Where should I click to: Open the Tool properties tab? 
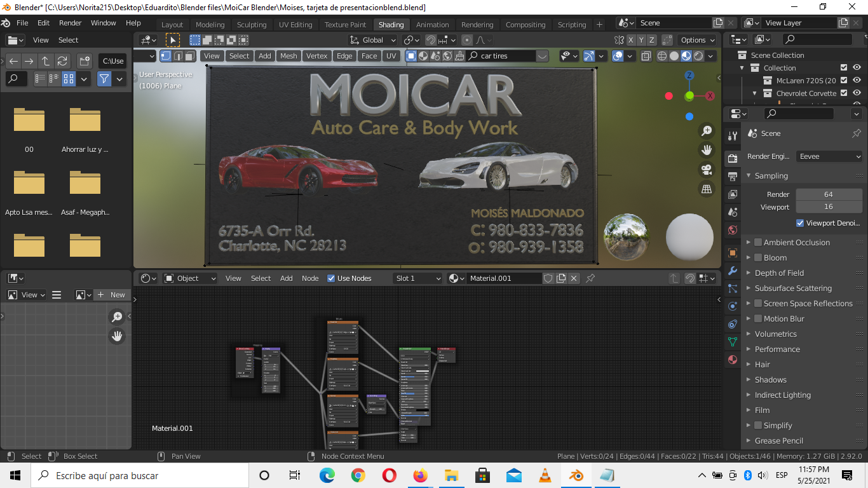tap(733, 136)
